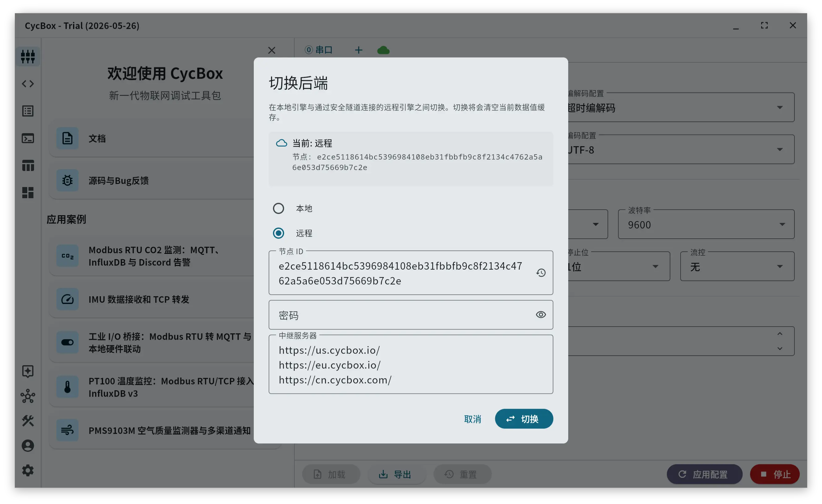
Task: Click the cloud icon beside 当前: 远程
Action: (281, 143)
